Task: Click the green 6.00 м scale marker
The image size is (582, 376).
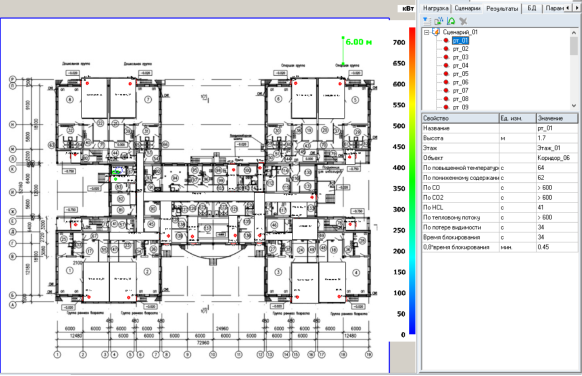Action: 358,42
